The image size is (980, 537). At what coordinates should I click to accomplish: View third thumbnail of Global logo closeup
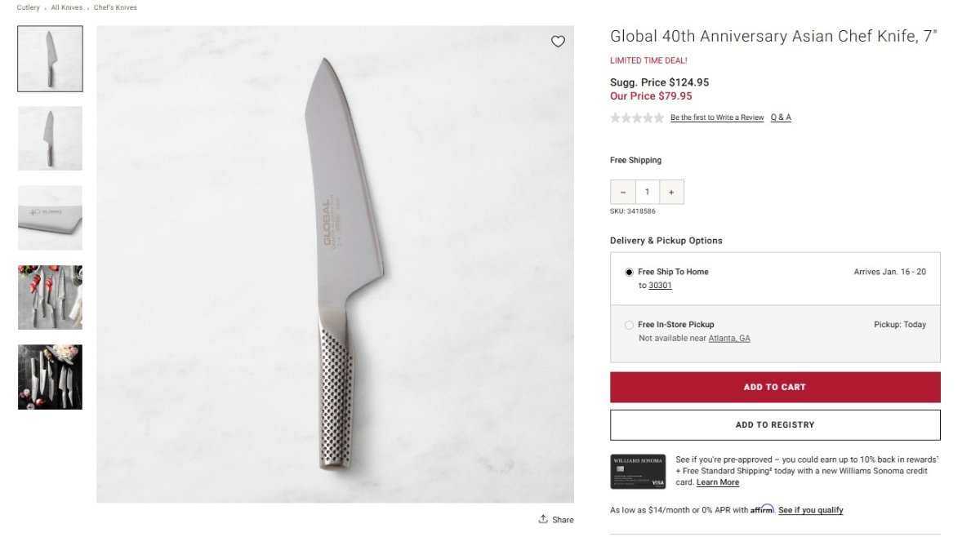click(50, 218)
